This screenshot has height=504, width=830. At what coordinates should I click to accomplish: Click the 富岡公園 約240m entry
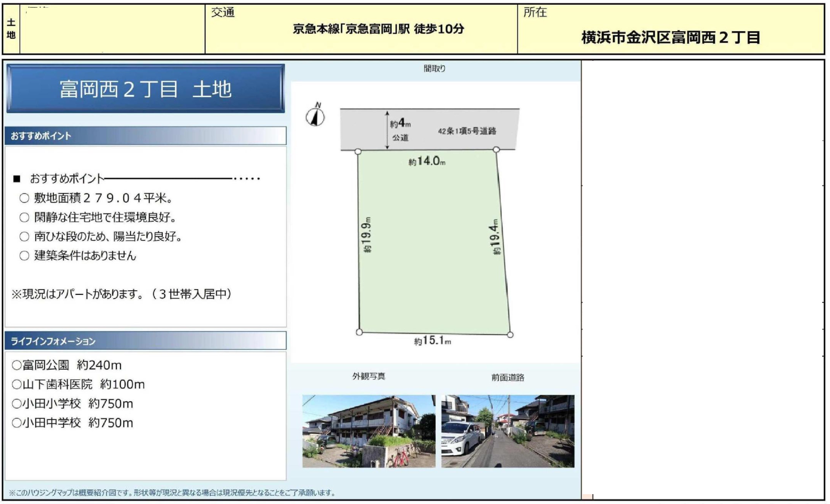point(67,365)
